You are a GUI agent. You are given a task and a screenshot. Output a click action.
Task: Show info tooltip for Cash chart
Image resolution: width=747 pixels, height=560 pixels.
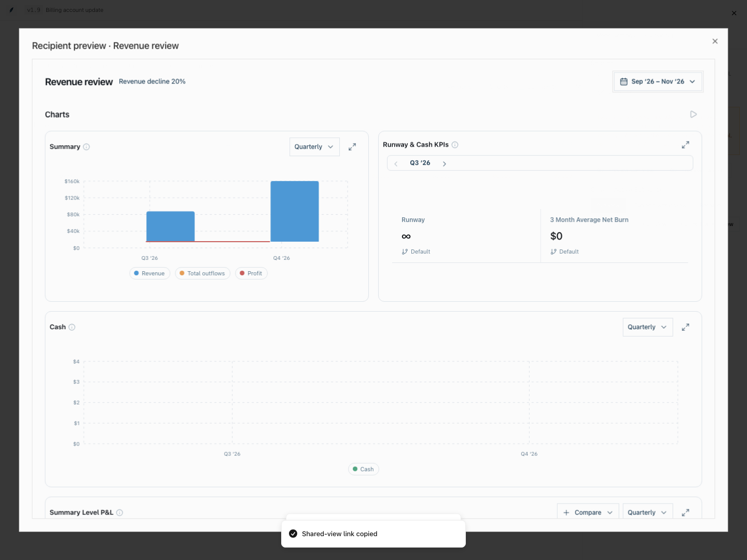72,327
